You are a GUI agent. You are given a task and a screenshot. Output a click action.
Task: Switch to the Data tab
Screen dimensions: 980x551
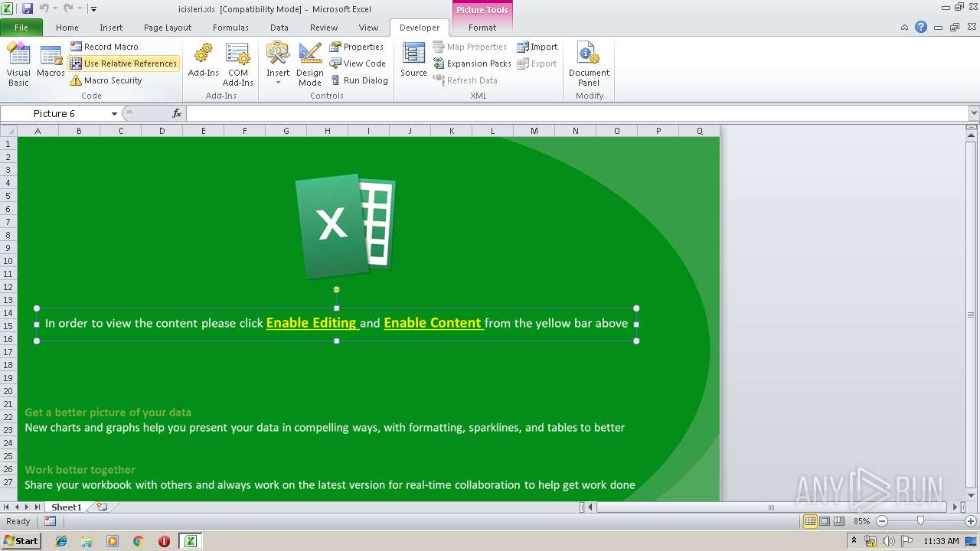tap(279, 28)
